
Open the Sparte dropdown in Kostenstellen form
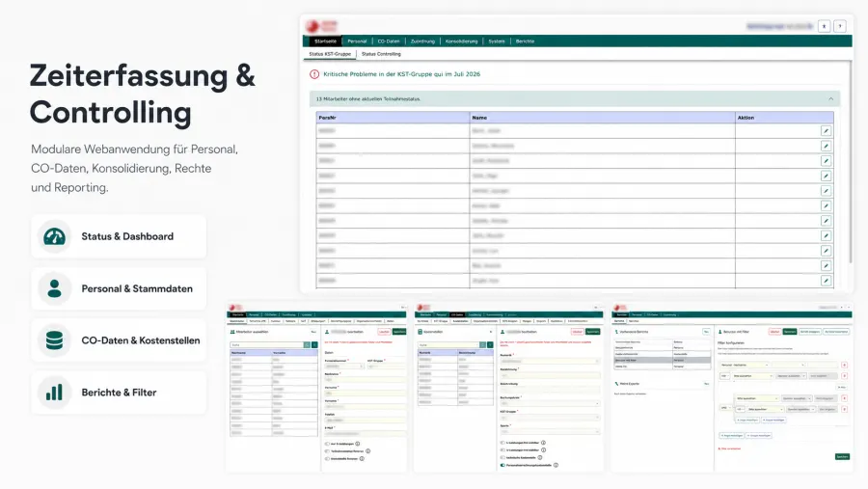pyautogui.click(x=551, y=431)
